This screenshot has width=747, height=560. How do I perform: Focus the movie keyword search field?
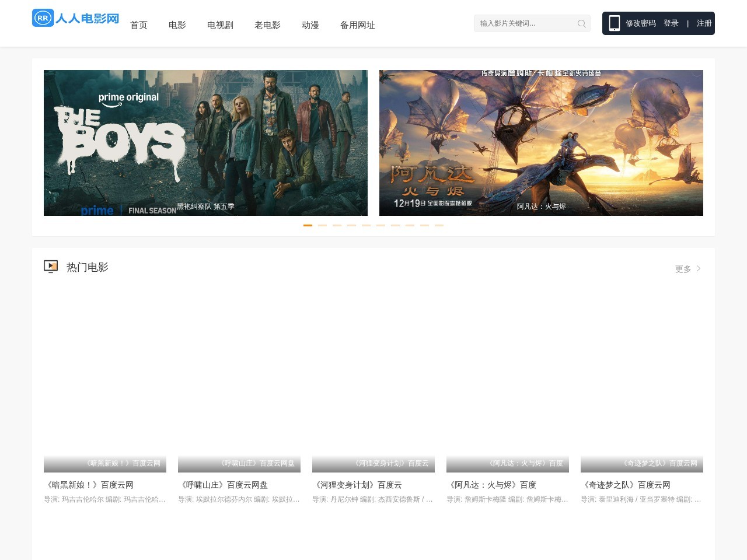click(x=525, y=23)
